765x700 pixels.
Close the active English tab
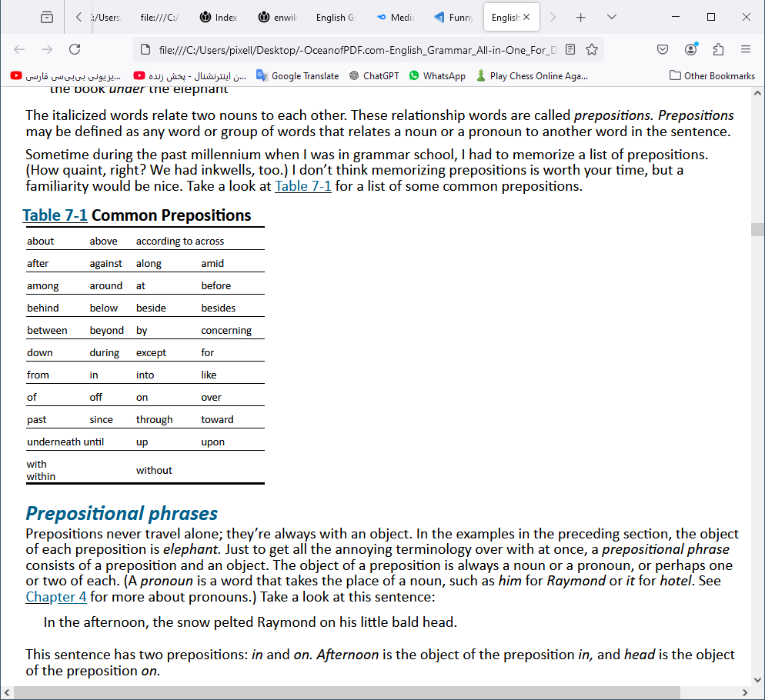526,17
